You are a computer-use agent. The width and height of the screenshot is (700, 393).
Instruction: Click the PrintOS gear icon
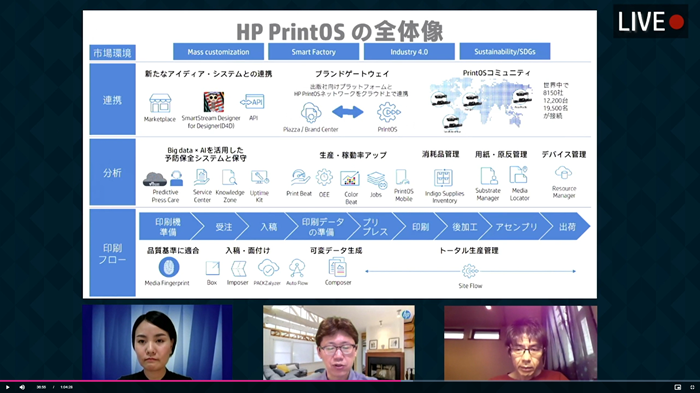pos(387,113)
